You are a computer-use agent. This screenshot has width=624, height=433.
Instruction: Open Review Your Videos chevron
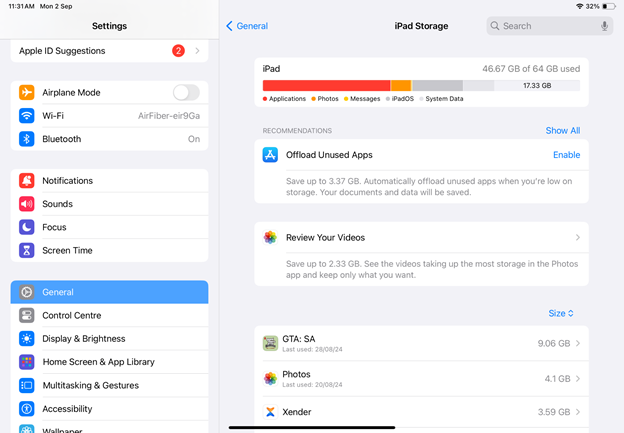578,237
